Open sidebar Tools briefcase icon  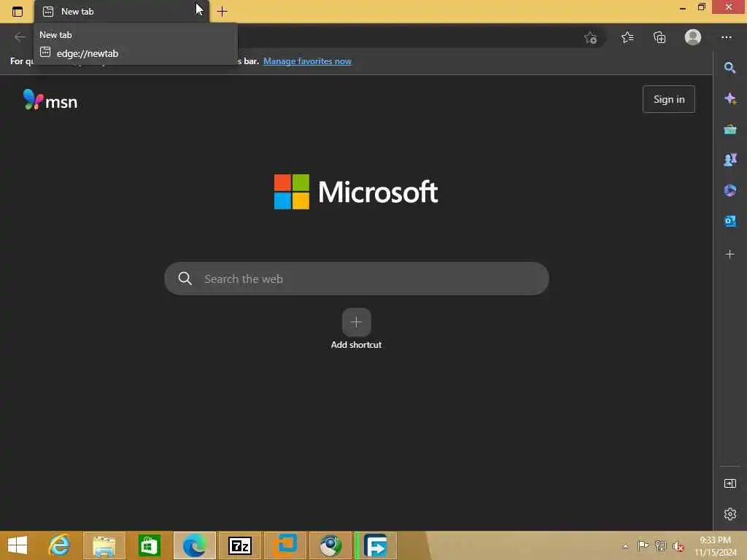point(729,129)
